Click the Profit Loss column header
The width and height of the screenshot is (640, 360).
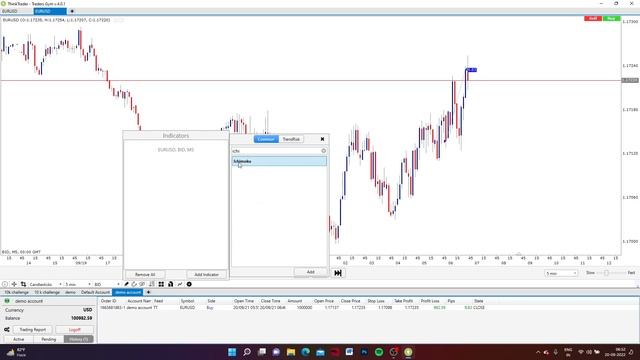[430, 301]
